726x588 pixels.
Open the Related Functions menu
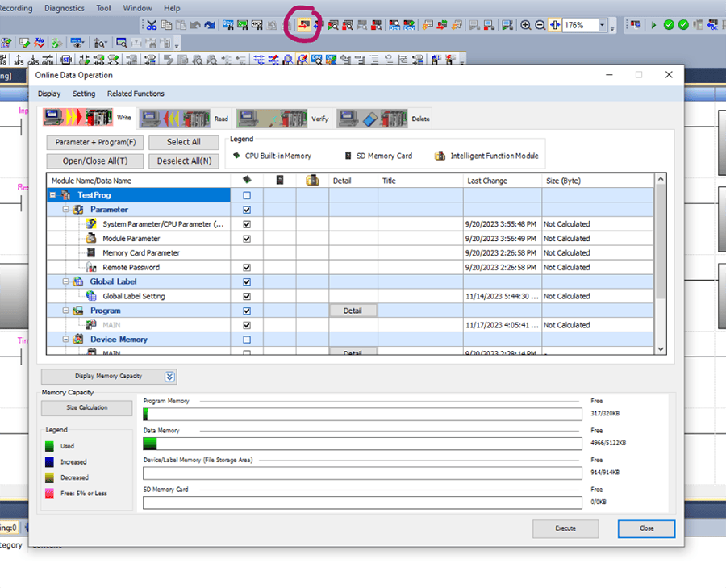click(136, 94)
